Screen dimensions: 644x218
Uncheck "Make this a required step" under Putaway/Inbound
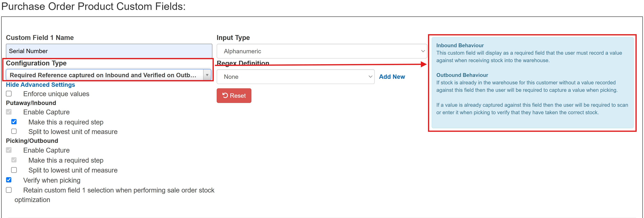[x=14, y=122]
